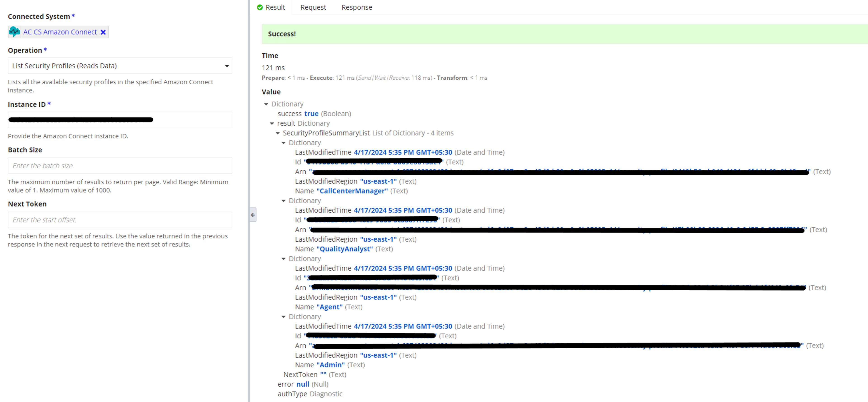Switch to the Result tab

(x=271, y=7)
